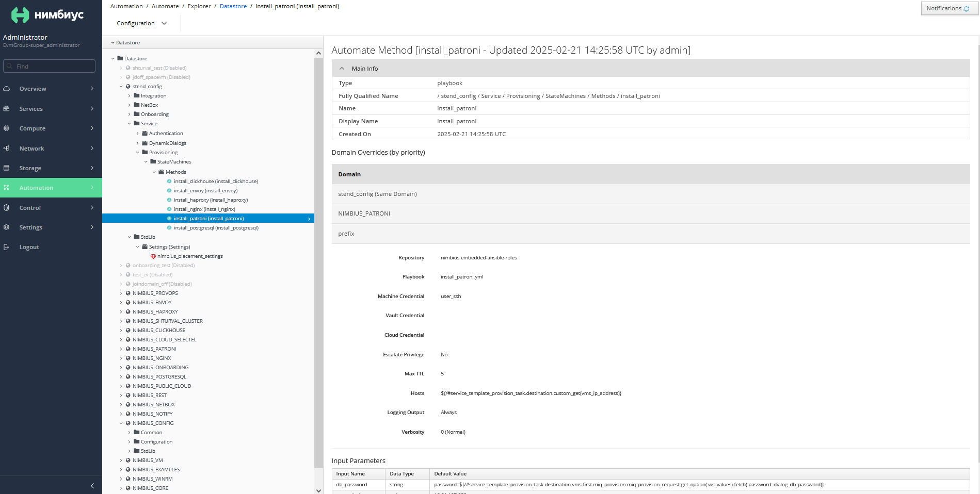The width and height of the screenshot is (980, 494).
Task: Click the tree scrollbar down arrow
Action: pyautogui.click(x=318, y=490)
